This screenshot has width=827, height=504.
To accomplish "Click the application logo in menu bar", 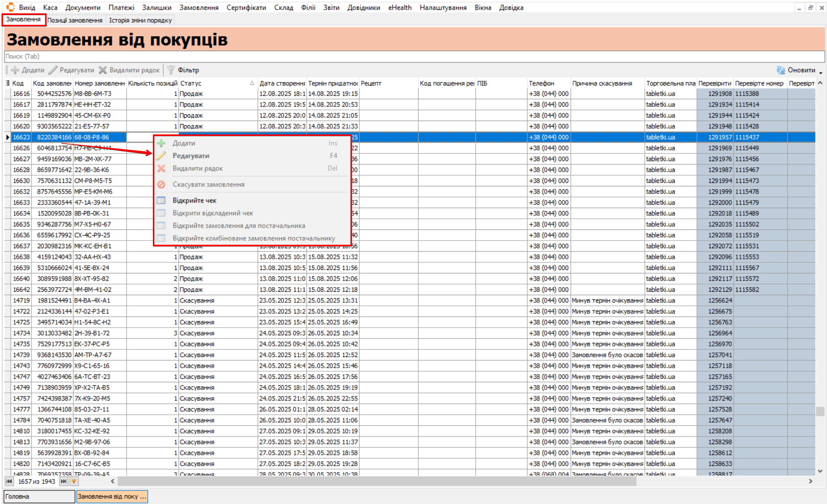I will [10, 7].
